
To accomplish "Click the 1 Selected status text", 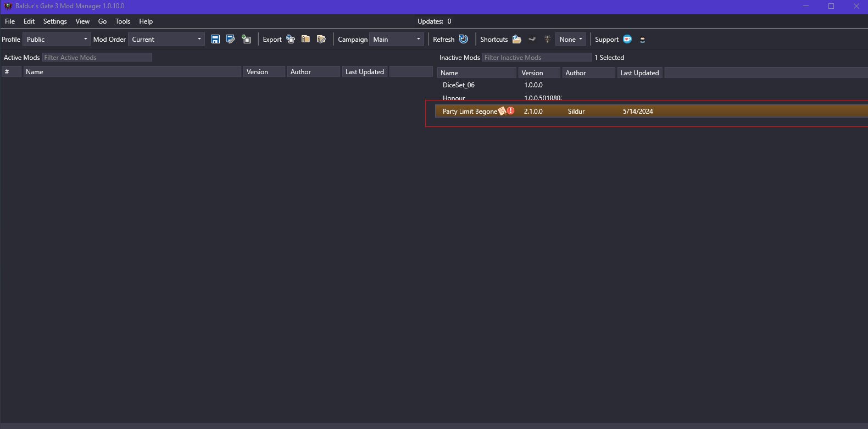I will tap(609, 58).
